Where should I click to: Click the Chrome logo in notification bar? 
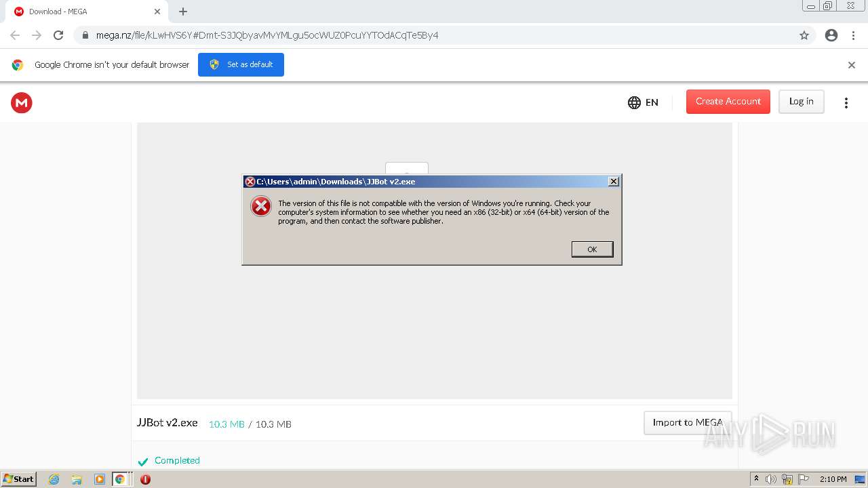(x=18, y=65)
